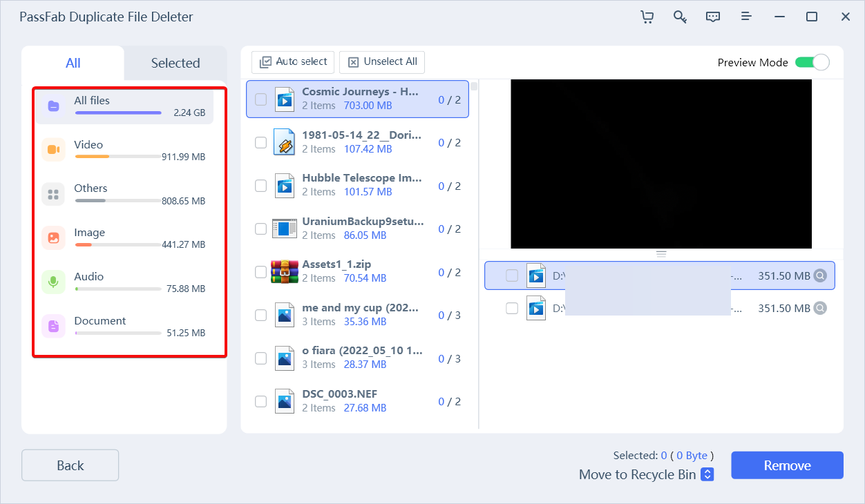Click the blue Remove button
This screenshot has width=865, height=504.
788,465
